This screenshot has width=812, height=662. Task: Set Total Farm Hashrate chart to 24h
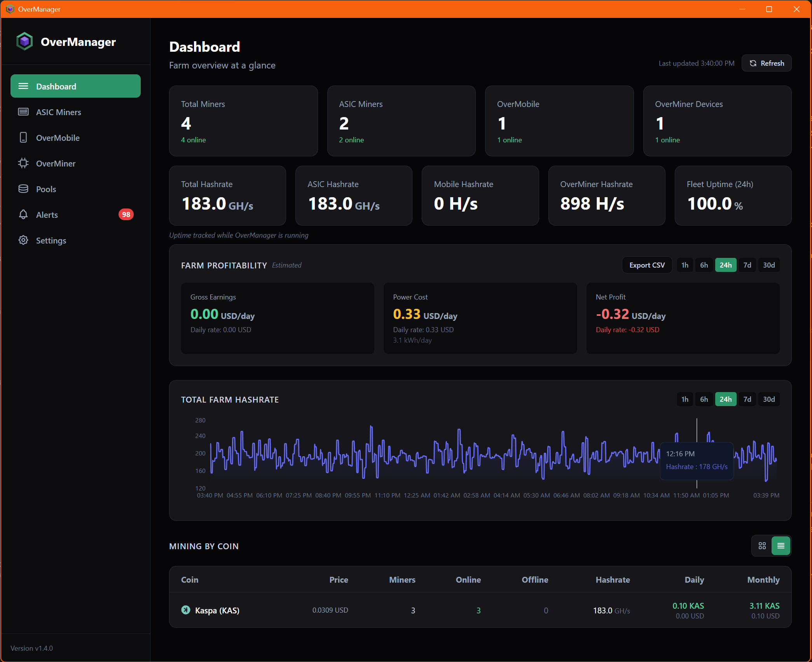click(726, 399)
